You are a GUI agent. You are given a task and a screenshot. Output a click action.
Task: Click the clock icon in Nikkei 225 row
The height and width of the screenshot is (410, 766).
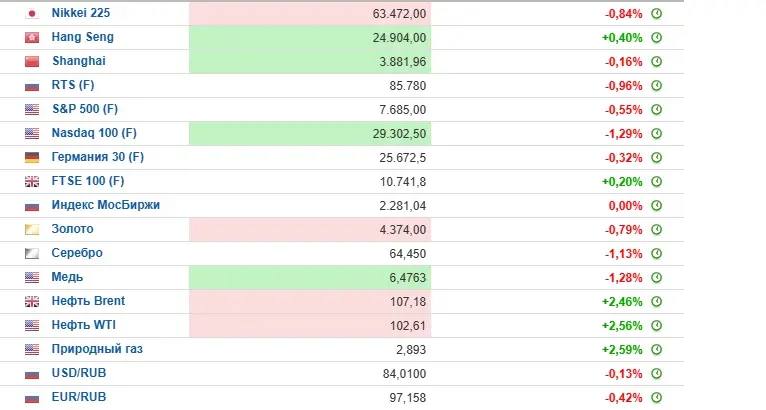pyautogui.click(x=657, y=14)
